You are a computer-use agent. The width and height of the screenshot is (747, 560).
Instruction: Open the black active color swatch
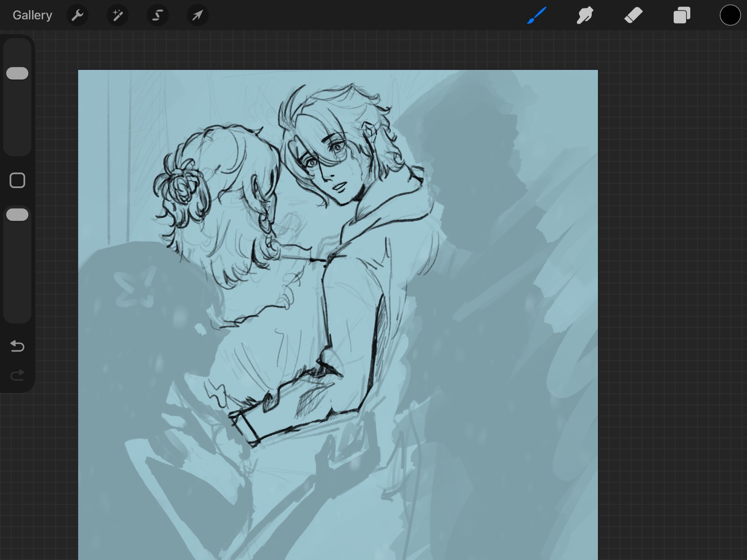730,15
